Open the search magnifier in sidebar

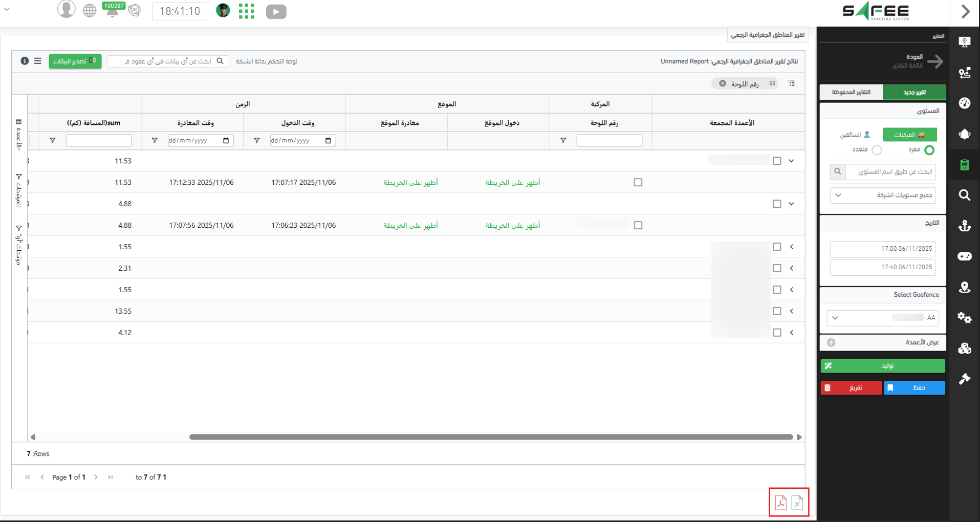pyautogui.click(x=965, y=195)
